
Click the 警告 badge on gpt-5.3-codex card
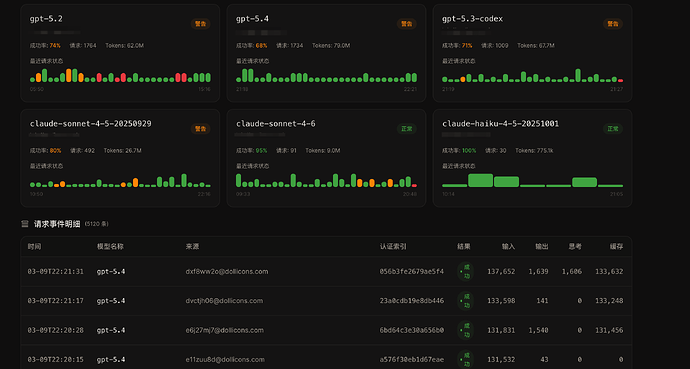(x=613, y=24)
